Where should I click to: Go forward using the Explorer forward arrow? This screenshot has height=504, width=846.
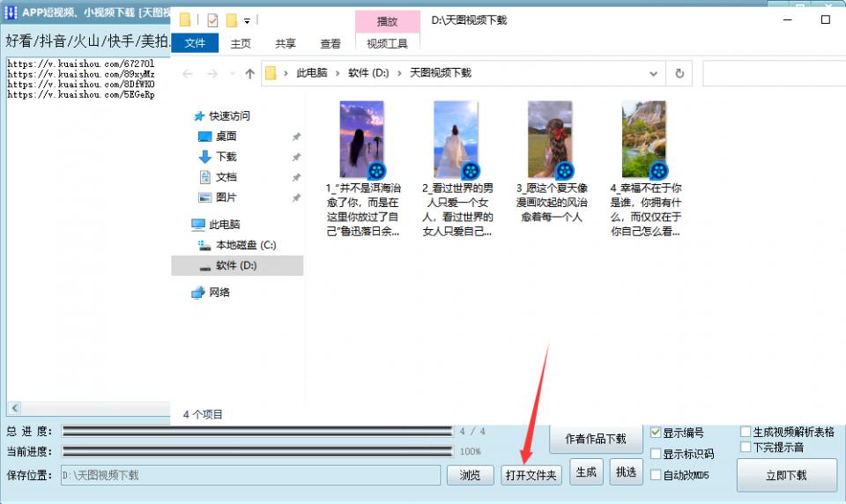pos(212,73)
